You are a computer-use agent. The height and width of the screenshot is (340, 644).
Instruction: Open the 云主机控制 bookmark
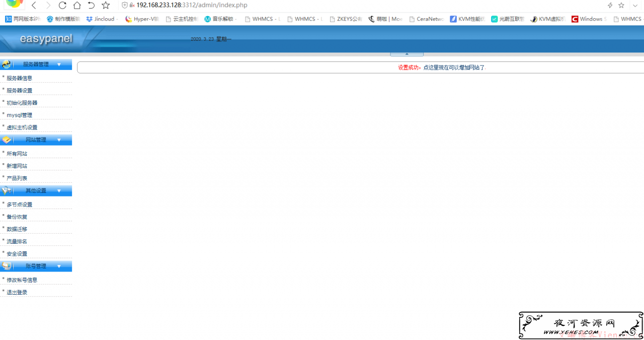(x=181, y=19)
